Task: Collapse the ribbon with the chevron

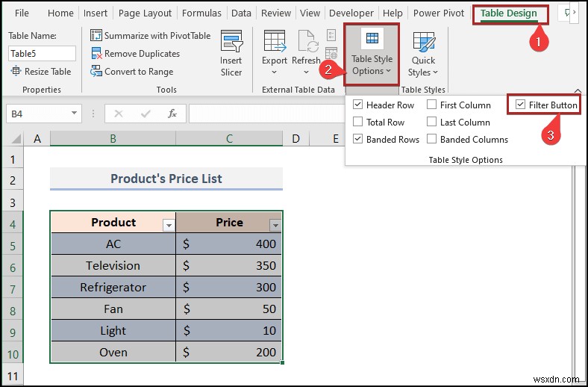Action: click(578, 91)
